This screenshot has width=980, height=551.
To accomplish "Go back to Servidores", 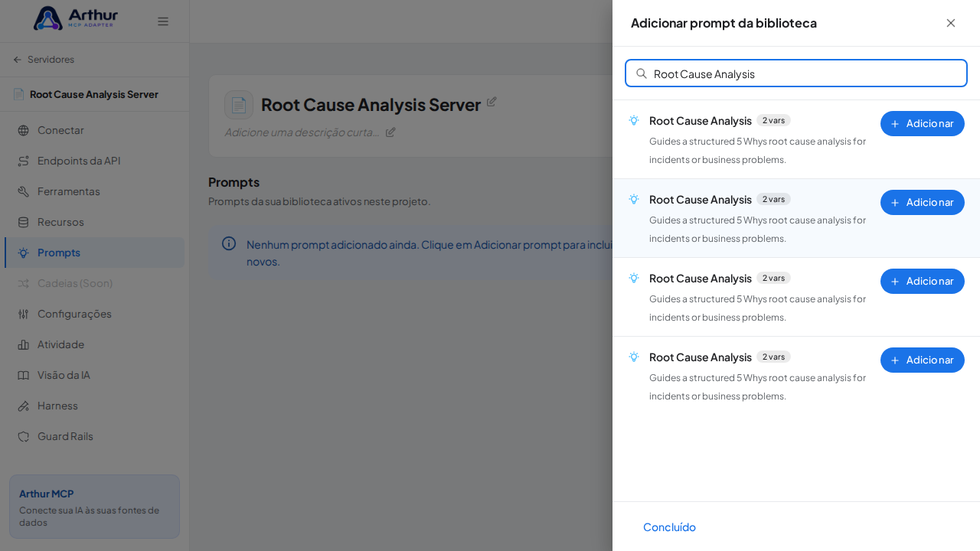I will click(44, 60).
